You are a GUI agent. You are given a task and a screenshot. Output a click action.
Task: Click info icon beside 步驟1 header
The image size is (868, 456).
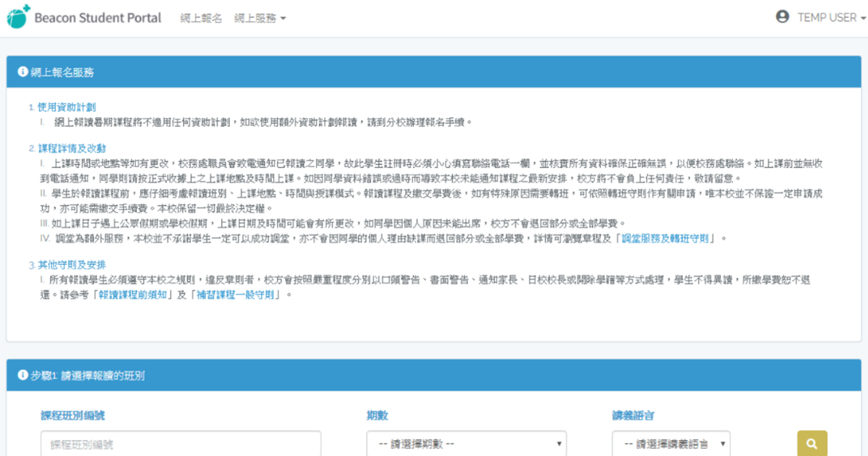pos(23,374)
